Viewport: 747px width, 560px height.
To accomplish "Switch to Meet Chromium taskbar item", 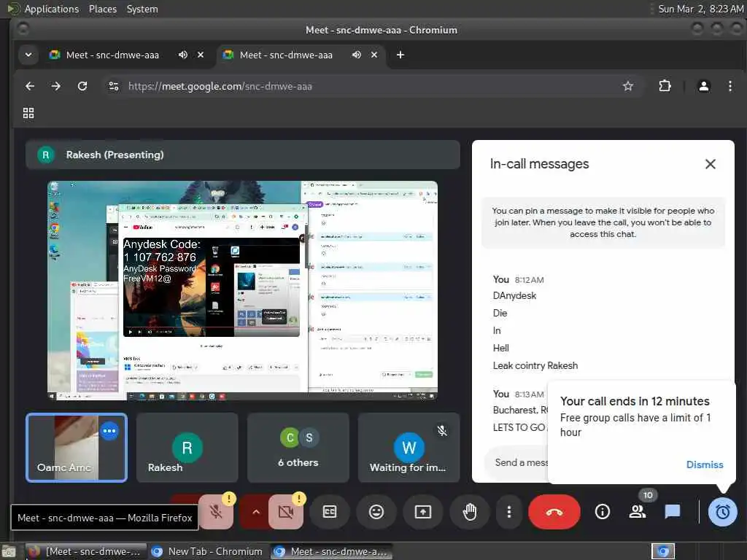I will point(332,551).
